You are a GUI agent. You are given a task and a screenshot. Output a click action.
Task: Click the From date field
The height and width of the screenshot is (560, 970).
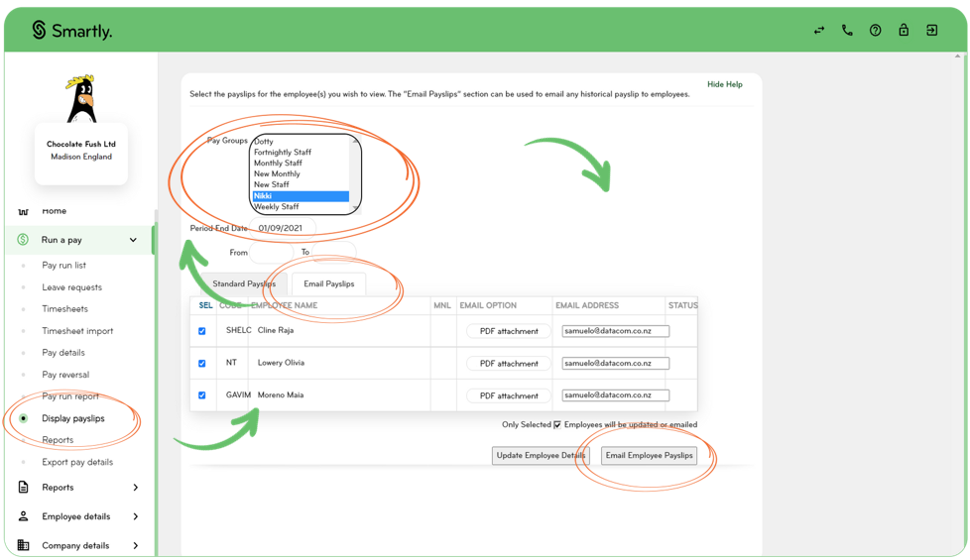(271, 252)
